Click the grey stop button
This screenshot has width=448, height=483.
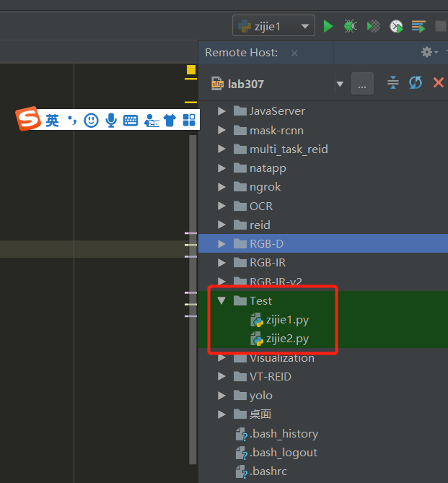441,26
